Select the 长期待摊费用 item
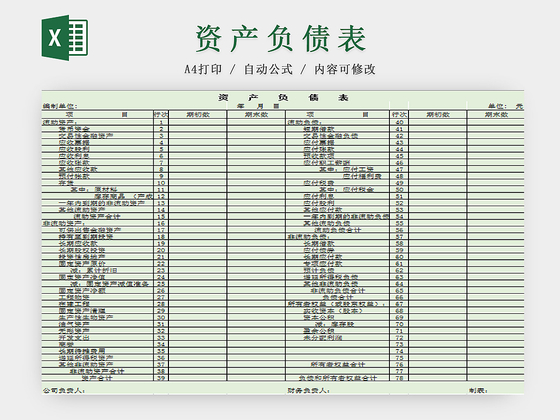Screen dimensions: 560x420 pos(82,351)
